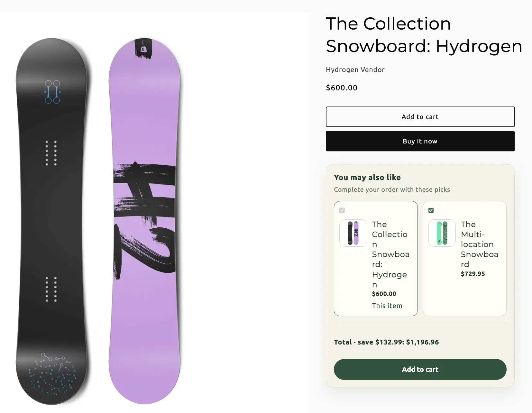Click the greyed-out Hydrogen item checkbox
532x413 pixels.
coord(342,210)
